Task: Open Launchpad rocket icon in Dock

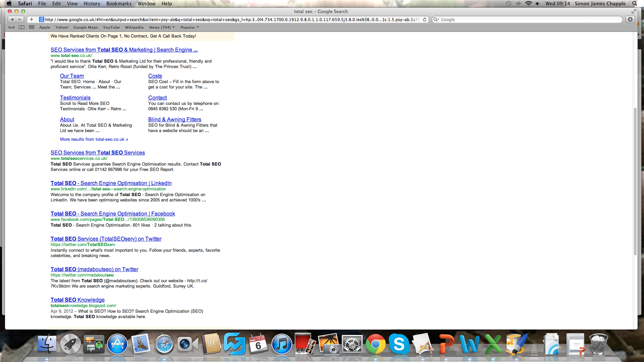Action: 70,344
